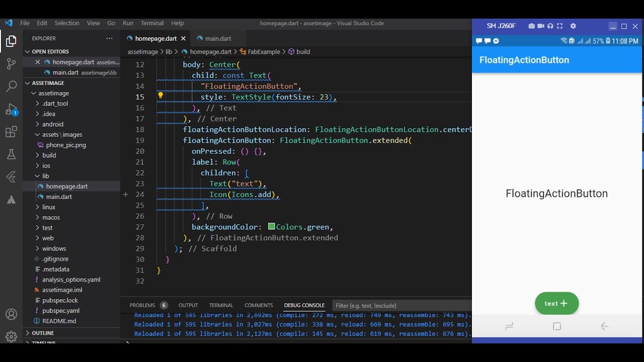Open Explorer views and more actions ellipsis
This screenshot has width=644, height=362.
coord(110,38)
